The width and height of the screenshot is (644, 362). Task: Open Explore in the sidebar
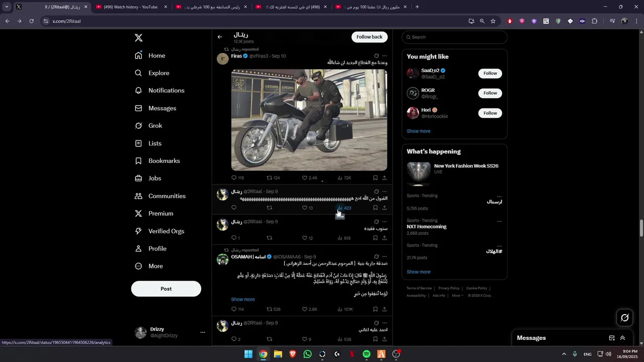[152, 73]
